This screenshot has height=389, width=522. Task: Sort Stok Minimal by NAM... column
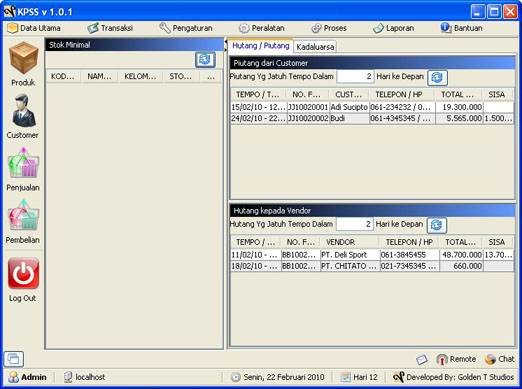(x=99, y=77)
